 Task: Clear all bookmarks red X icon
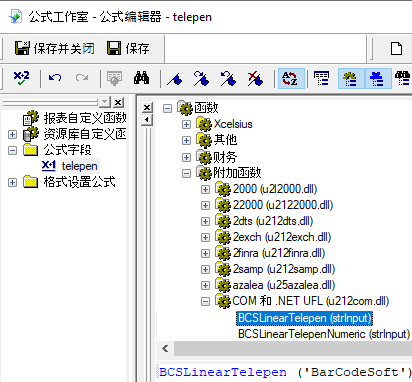coord(255,79)
